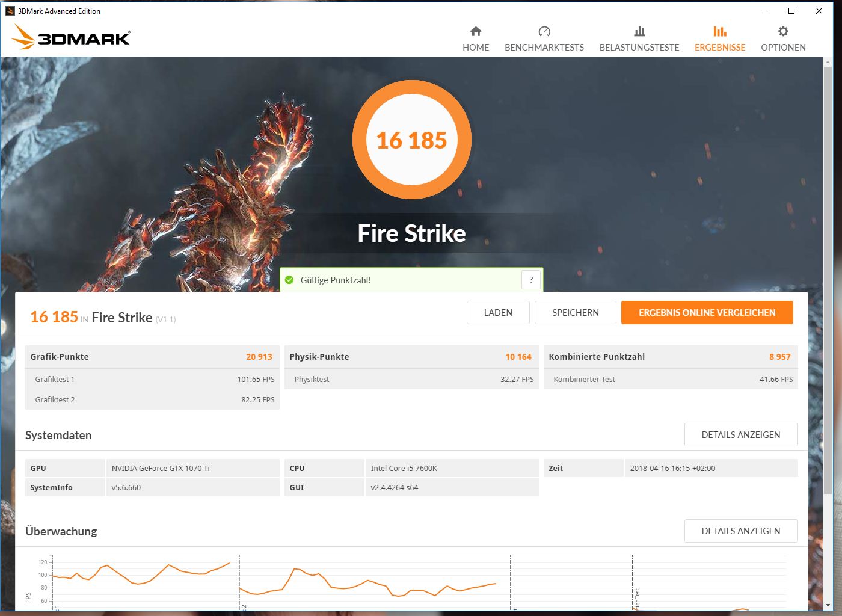Viewport: 842px width, 616px height.
Task: Open the Home tab house icon
Action: coord(476,31)
